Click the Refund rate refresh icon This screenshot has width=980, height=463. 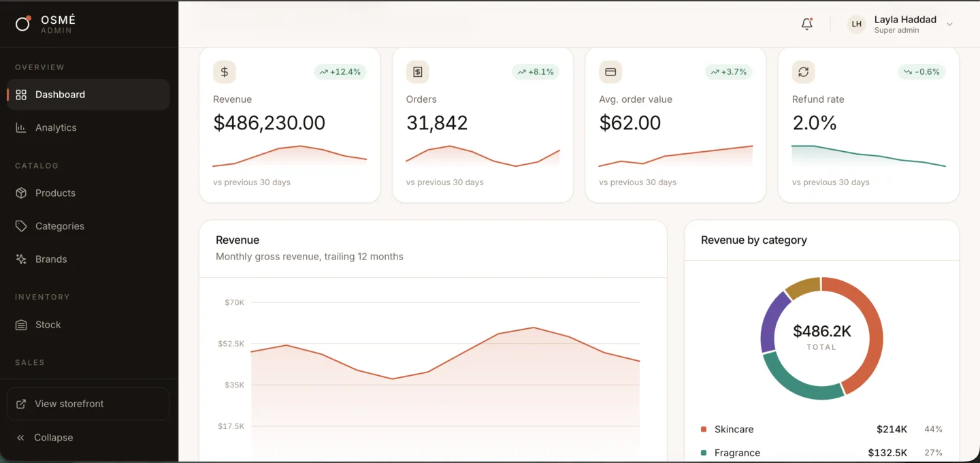coord(804,71)
